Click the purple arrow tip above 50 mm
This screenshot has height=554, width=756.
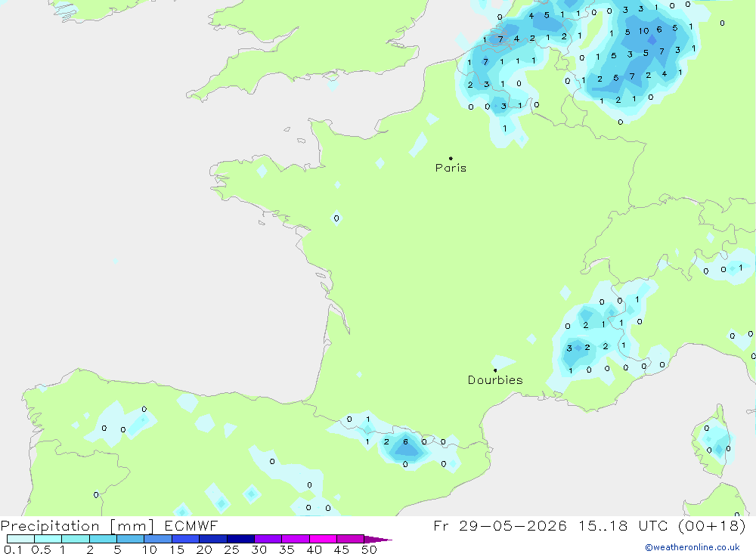[x=378, y=540]
